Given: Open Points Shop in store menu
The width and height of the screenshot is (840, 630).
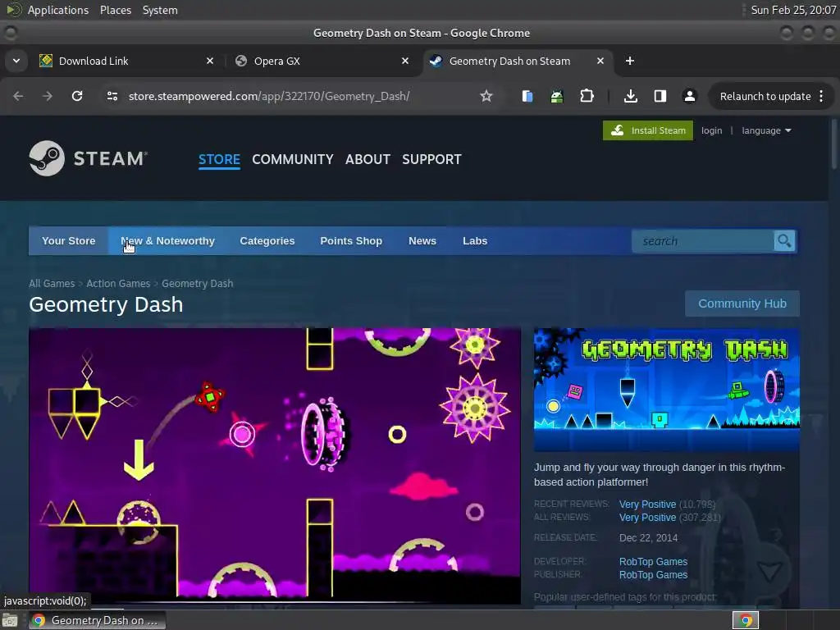Looking at the screenshot, I should (351, 241).
